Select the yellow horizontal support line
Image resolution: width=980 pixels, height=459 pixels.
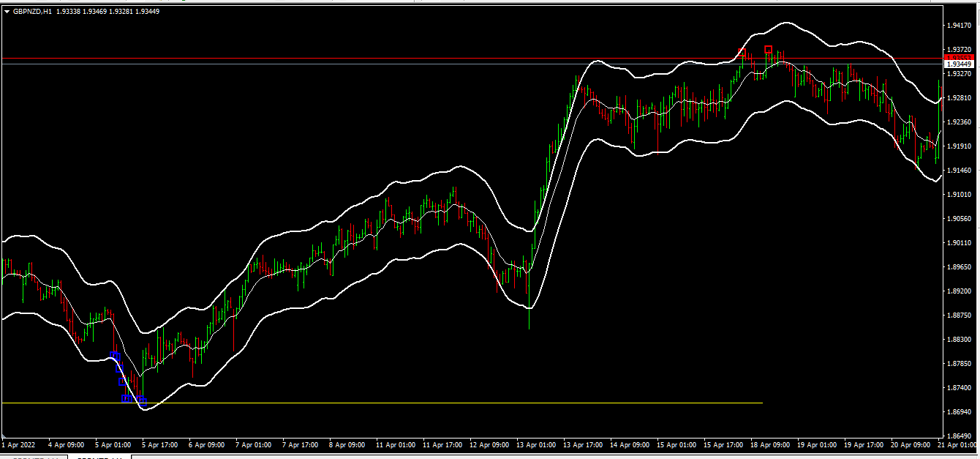pyautogui.click(x=382, y=403)
